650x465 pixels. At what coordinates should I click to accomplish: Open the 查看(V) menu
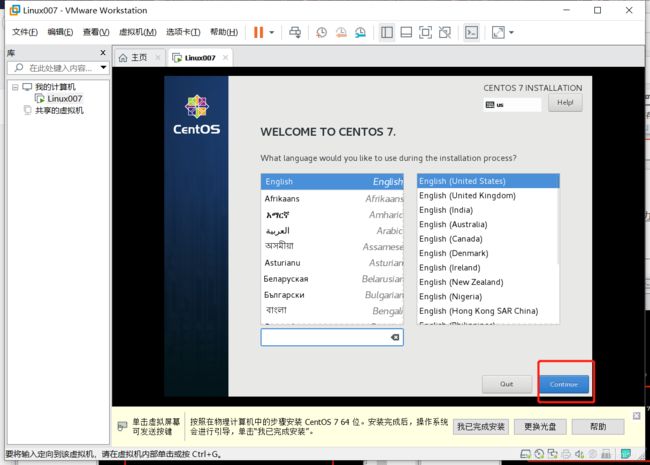[x=96, y=32]
